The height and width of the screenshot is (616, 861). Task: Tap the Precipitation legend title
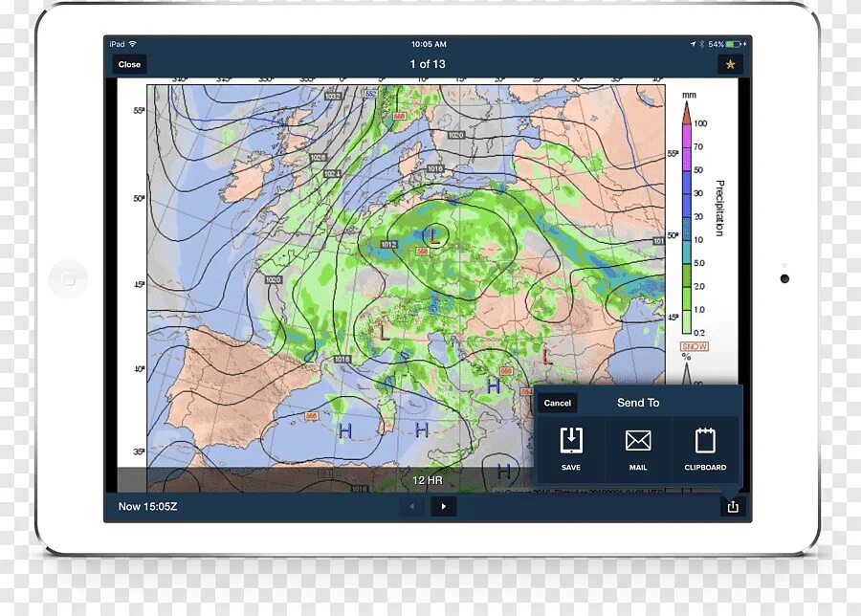719,209
